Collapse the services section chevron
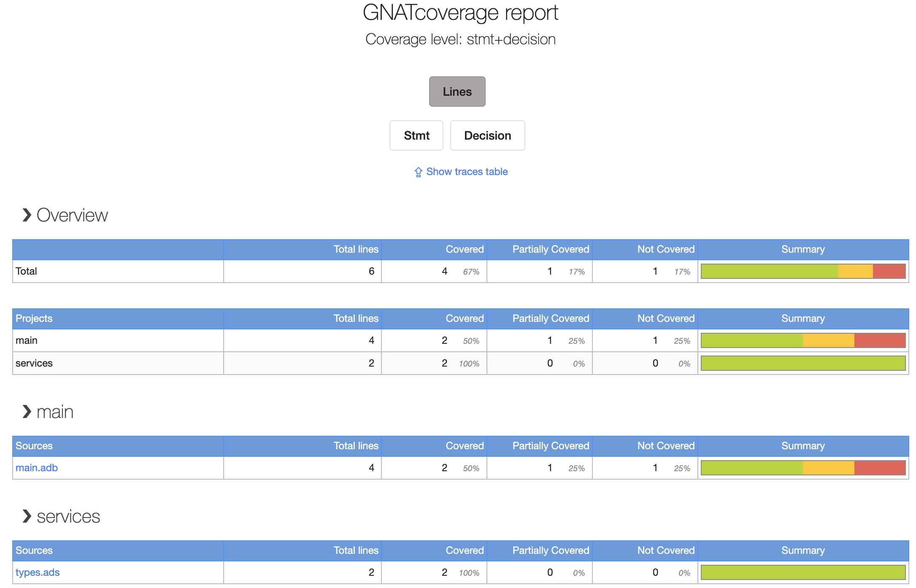Screen dimensions: 916x588 [27, 516]
